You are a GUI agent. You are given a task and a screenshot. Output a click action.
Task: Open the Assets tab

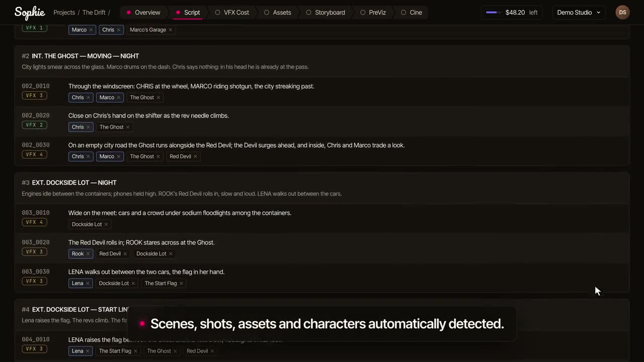(x=277, y=12)
